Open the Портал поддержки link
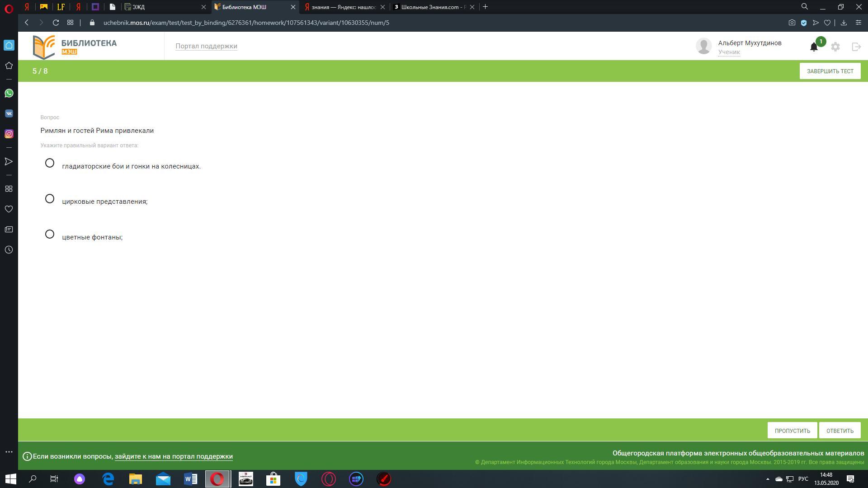This screenshot has width=868, height=488. [x=206, y=46]
